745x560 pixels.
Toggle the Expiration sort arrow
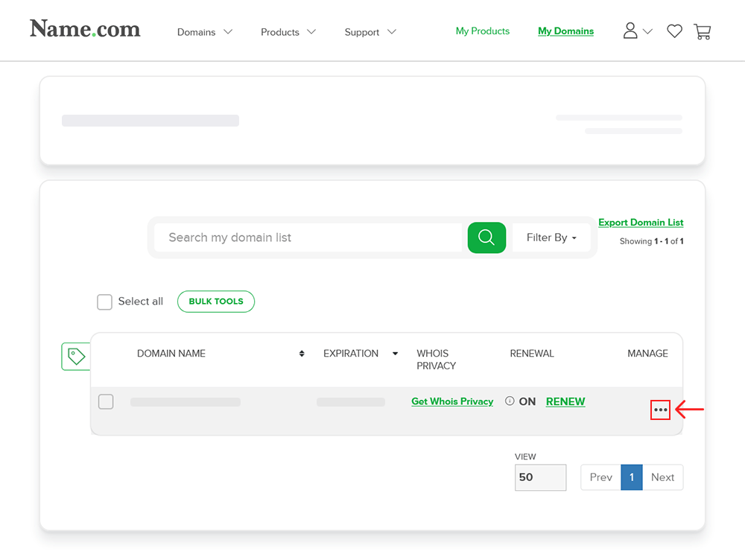point(396,354)
